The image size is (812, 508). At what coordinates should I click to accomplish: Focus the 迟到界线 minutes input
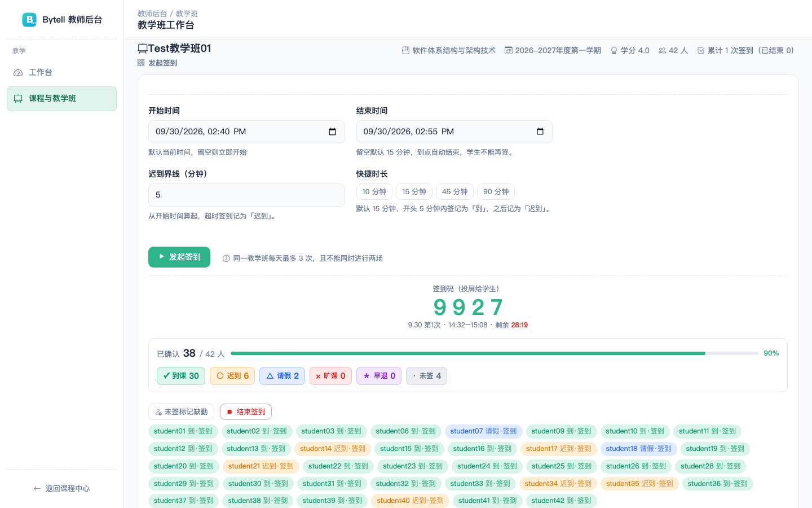[x=246, y=195]
